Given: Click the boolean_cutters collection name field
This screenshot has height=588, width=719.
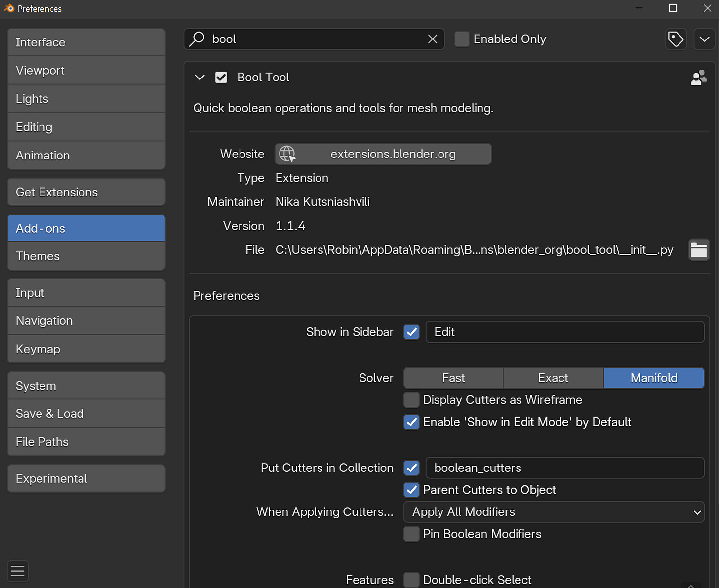Looking at the screenshot, I should (x=564, y=468).
